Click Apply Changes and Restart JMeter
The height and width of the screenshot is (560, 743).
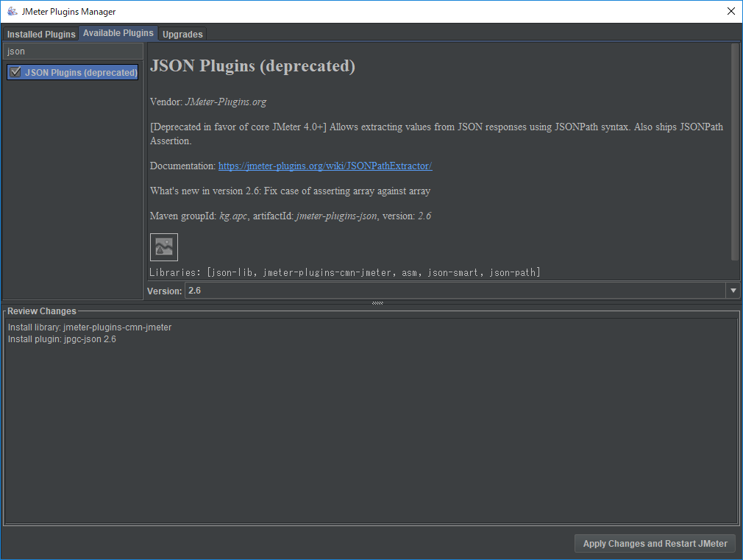pyautogui.click(x=654, y=543)
